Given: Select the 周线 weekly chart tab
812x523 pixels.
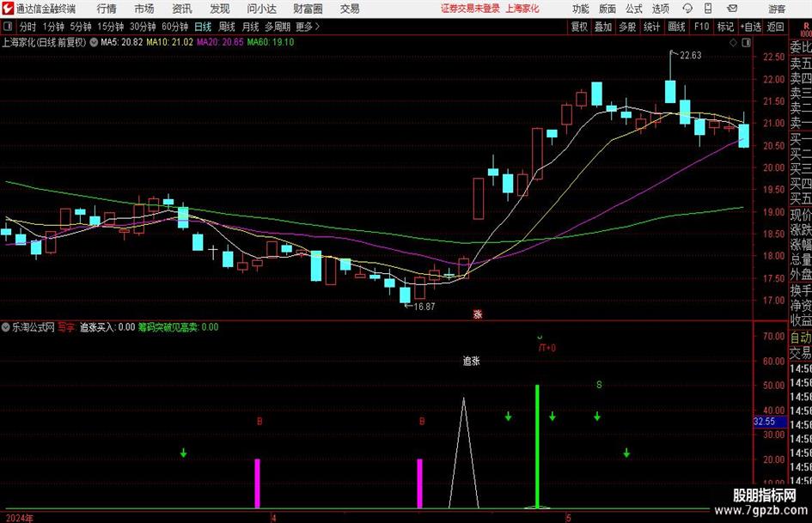Looking at the screenshot, I should pyautogui.click(x=227, y=27).
